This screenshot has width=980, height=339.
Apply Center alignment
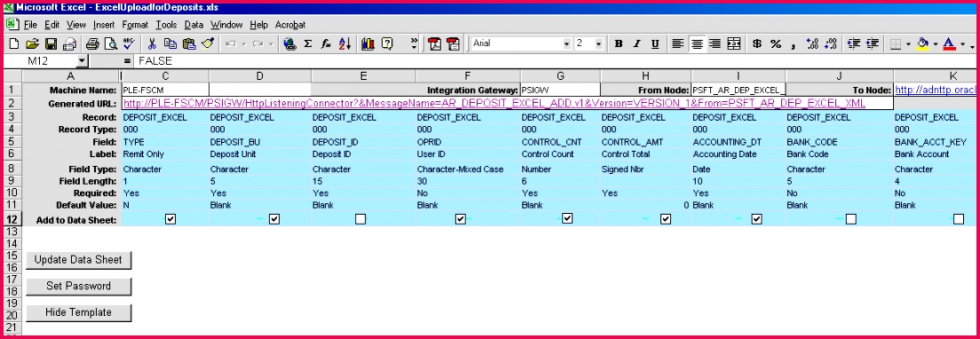tap(696, 43)
